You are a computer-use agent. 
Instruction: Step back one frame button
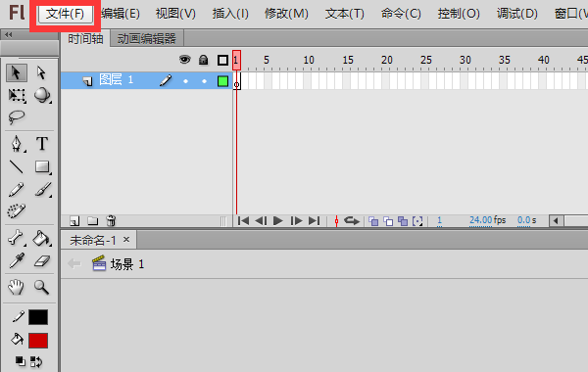coord(261,221)
